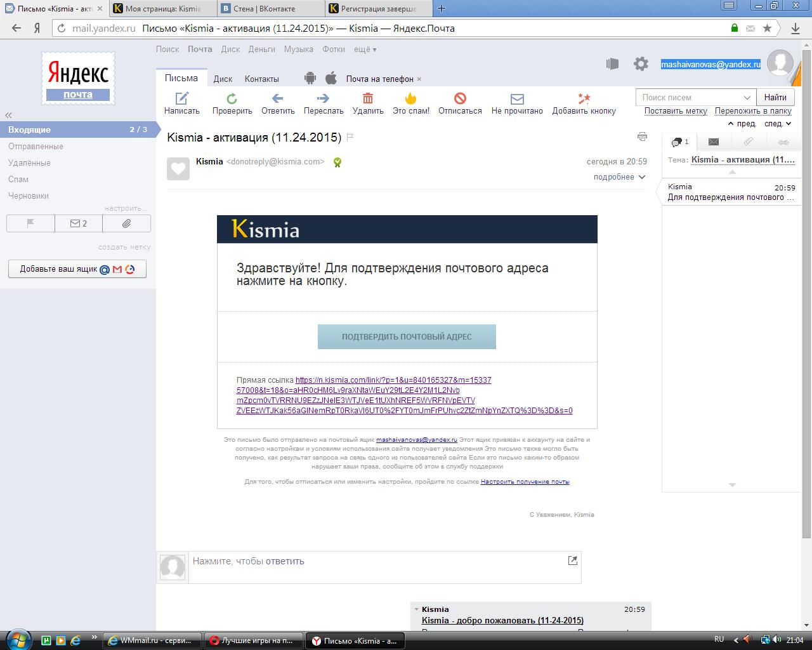This screenshot has width=812, height=650.
Task: Toggle the flag next to the subject
Action: click(350, 137)
